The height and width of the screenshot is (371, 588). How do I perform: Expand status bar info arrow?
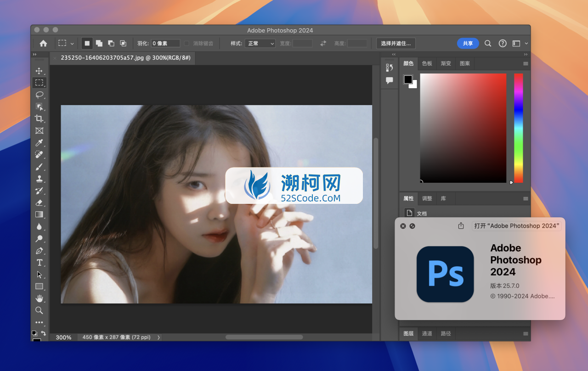pyautogui.click(x=158, y=337)
